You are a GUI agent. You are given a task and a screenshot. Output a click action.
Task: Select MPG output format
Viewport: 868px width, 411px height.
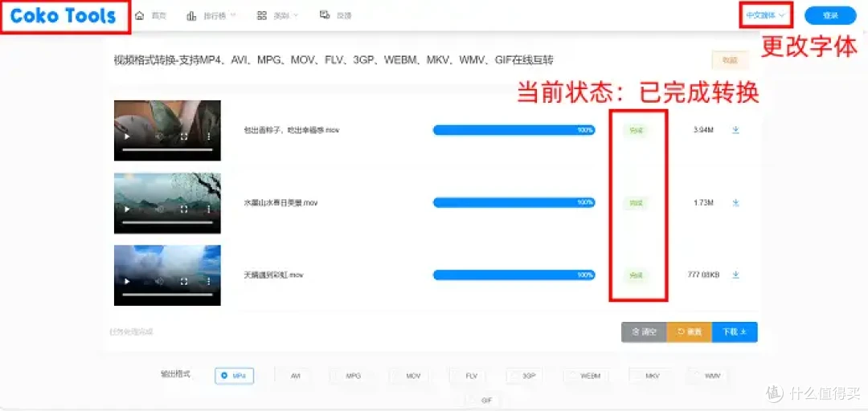[349, 376]
